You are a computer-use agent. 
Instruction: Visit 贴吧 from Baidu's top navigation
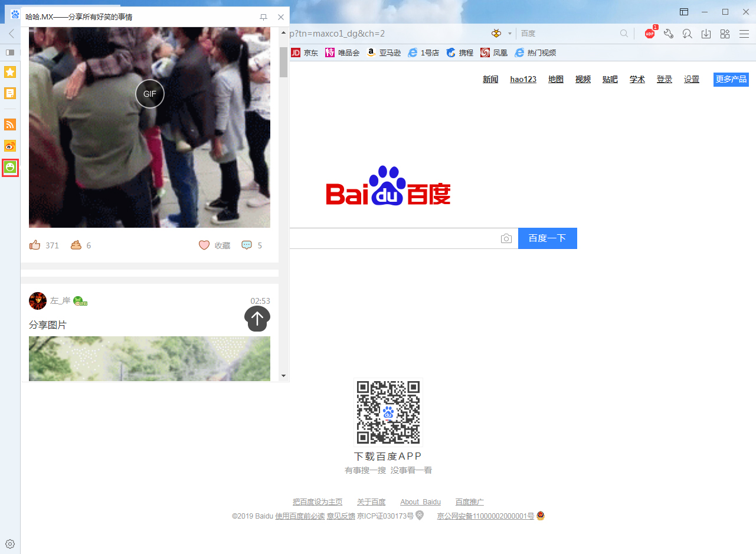point(610,79)
